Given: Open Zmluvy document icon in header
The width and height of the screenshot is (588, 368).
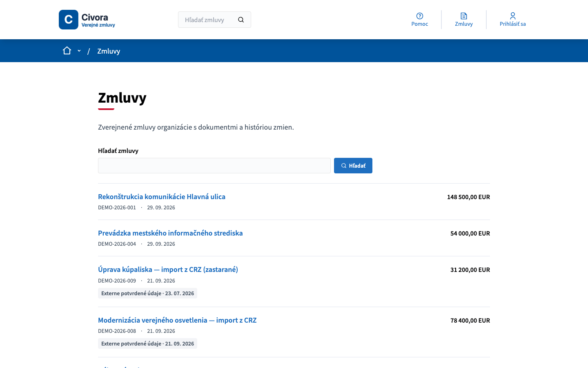Looking at the screenshot, I should click(464, 16).
